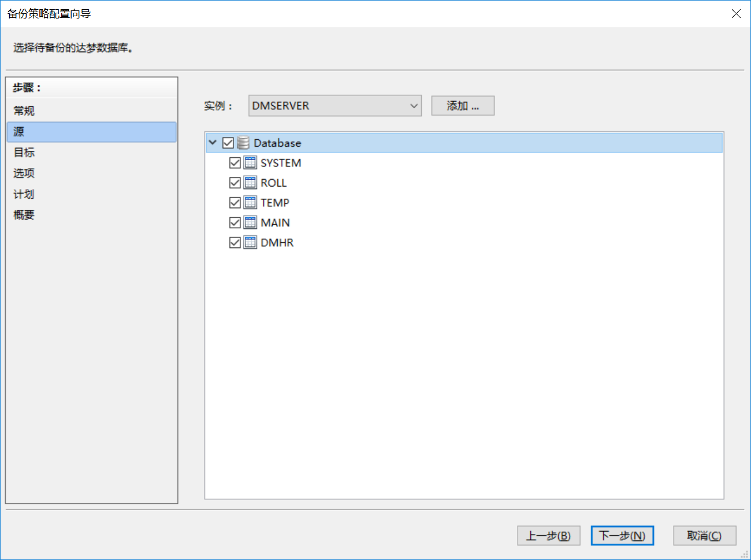Toggle the SYSTEM tablespace checkbox
751x560 pixels.
pos(235,163)
